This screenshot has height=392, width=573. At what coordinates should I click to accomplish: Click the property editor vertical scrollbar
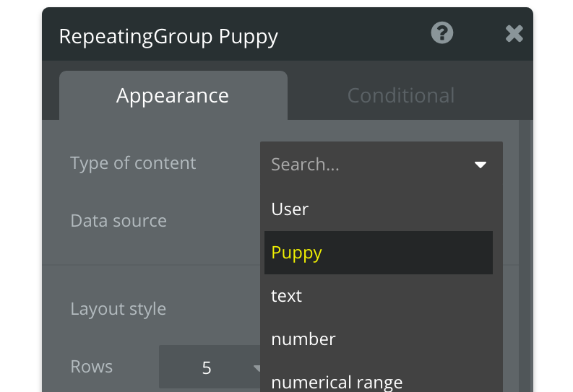pyautogui.click(x=525, y=253)
